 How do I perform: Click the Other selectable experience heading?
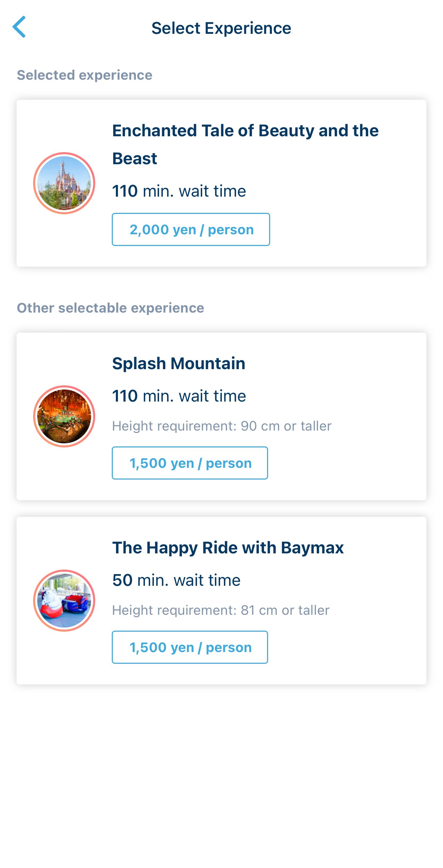pyautogui.click(x=110, y=308)
